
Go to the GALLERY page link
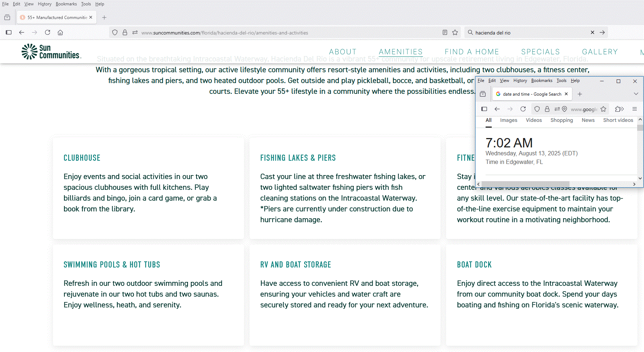[x=600, y=52]
